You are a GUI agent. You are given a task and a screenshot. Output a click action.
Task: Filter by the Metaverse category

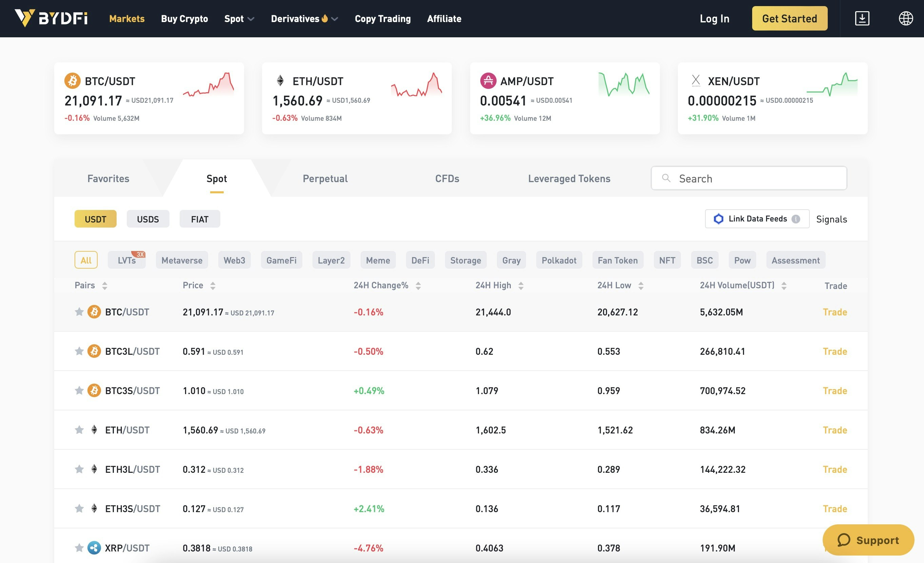[182, 260]
